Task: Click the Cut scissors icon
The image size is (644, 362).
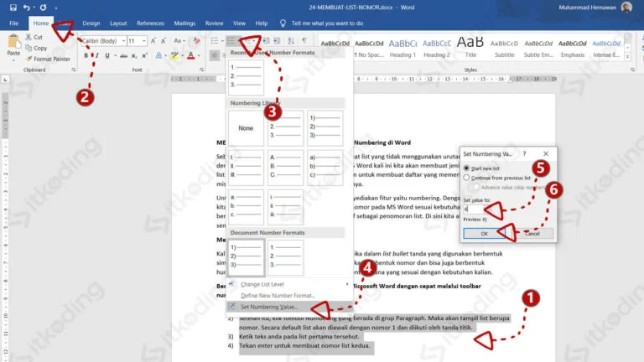Action: click(29, 37)
